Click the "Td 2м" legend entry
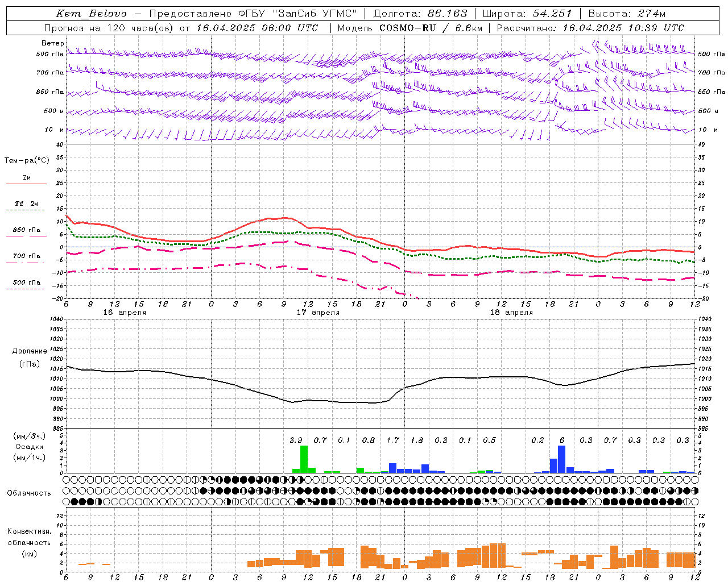This screenshot has width=728, height=582. click(x=26, y=203)
